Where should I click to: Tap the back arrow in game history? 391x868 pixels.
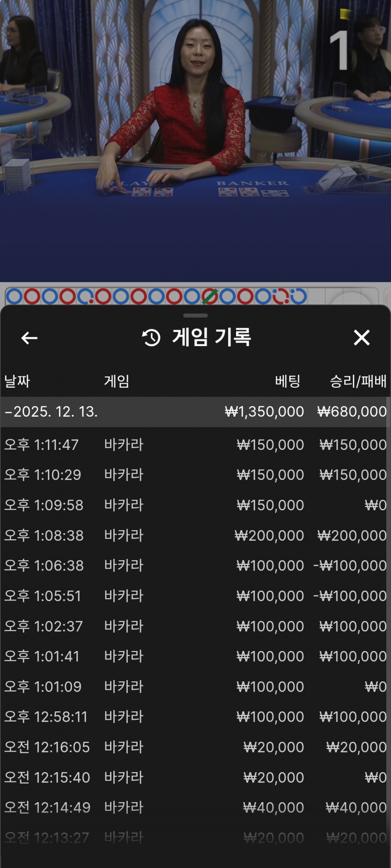click(29, 338)
